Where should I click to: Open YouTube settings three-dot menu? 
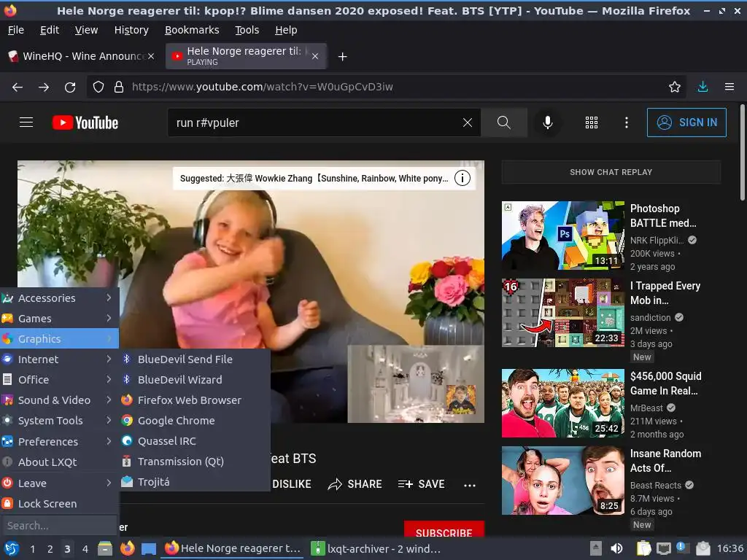click(626, 122)
